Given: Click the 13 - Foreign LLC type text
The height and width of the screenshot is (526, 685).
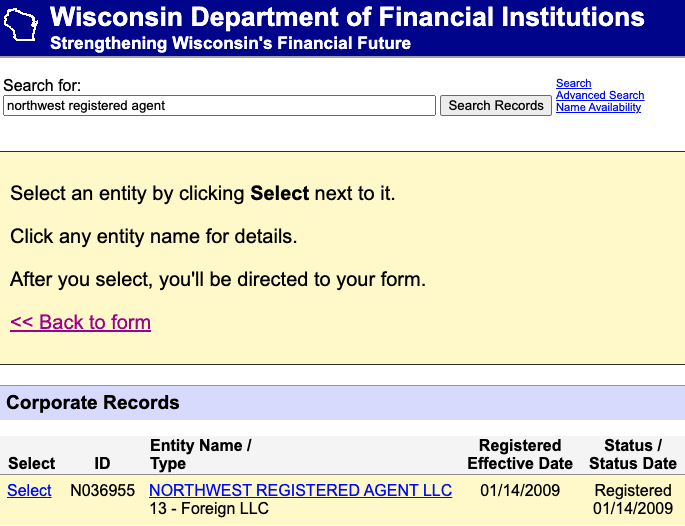Looking at the screenshot, I should coord(209,509).
